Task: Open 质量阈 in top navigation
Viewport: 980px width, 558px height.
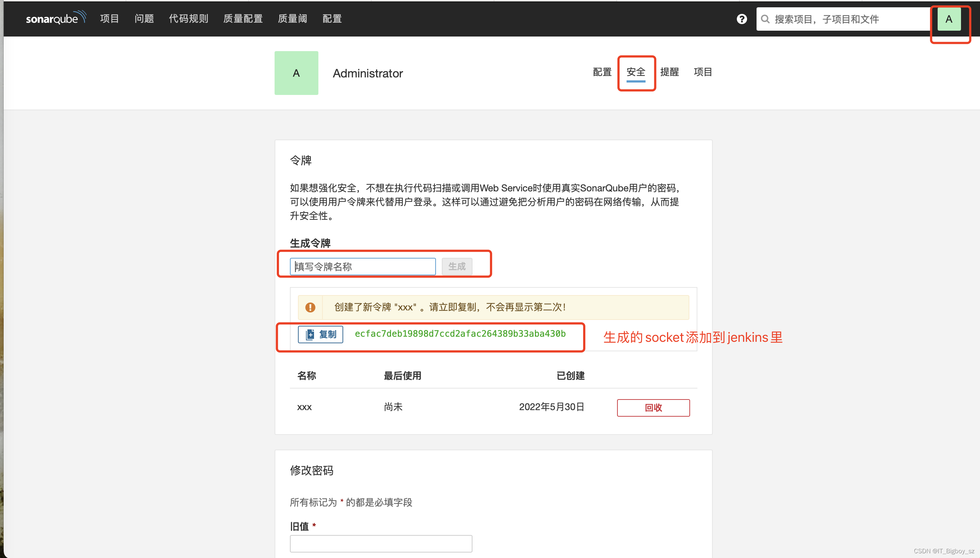Action: pos(292,18)
